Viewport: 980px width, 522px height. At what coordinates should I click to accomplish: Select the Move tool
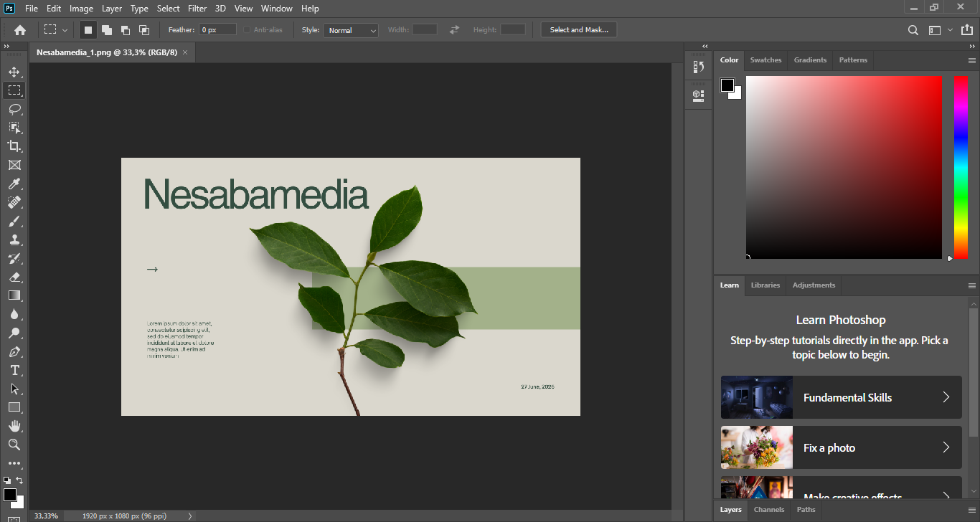pyautogui.click(x=14, y=72)
